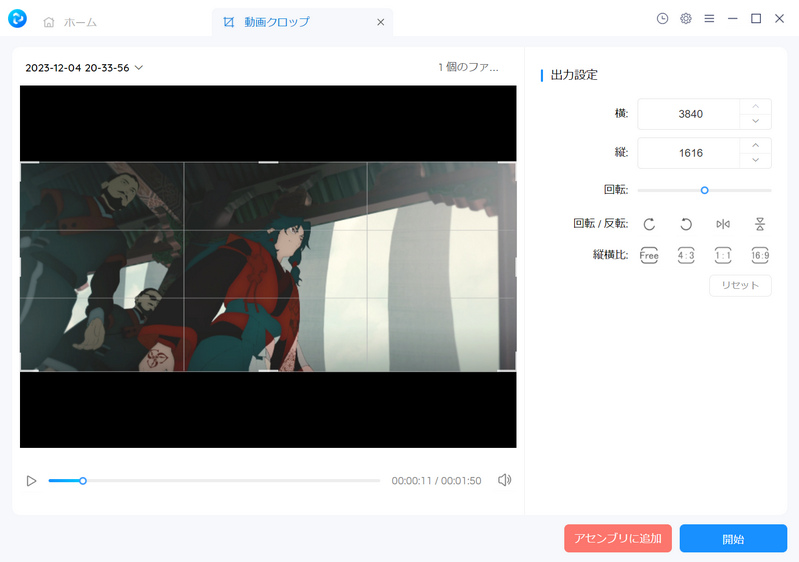Click the アセンブリに追加 button
799x562 pixels.
tap(618, 539)
